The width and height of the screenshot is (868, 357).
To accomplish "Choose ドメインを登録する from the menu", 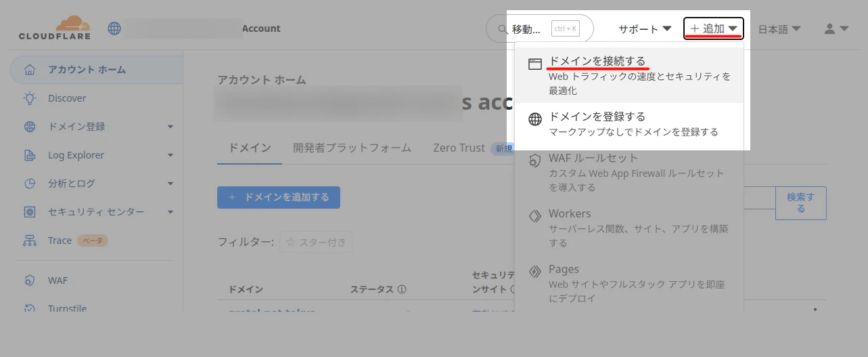I will click(629, 124).
